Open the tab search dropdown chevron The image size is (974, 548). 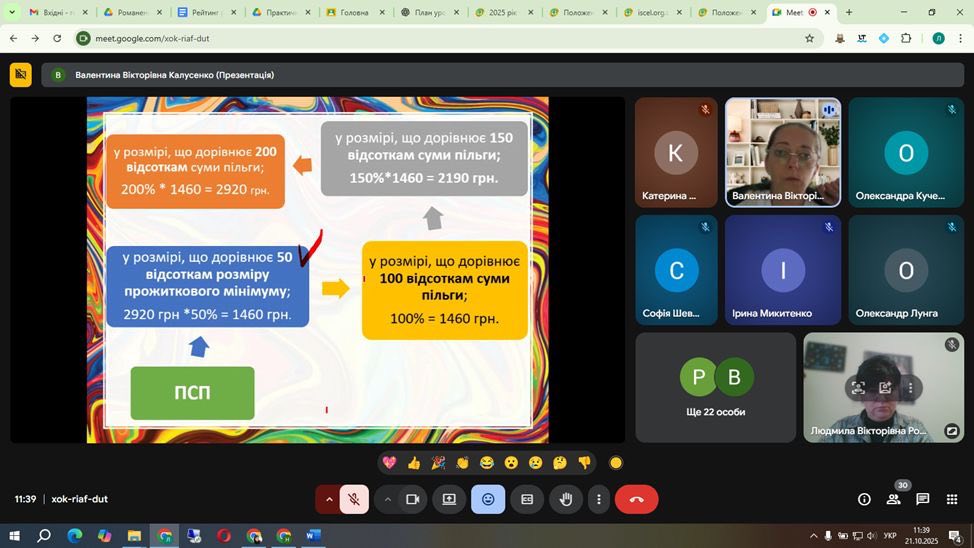[12, 12]
